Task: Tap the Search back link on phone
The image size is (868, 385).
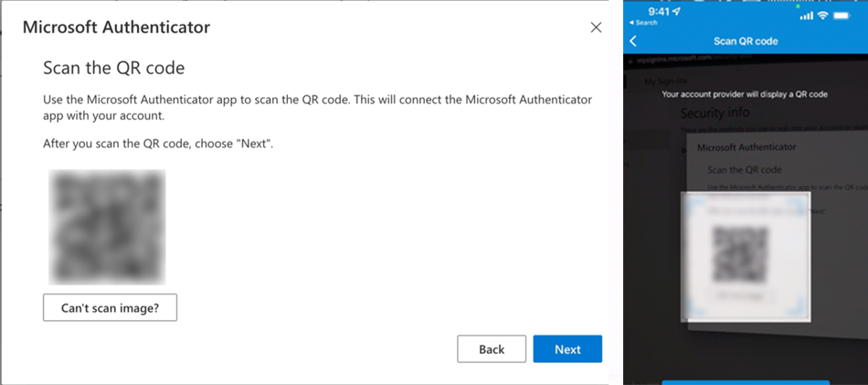Action: (646, 23)
